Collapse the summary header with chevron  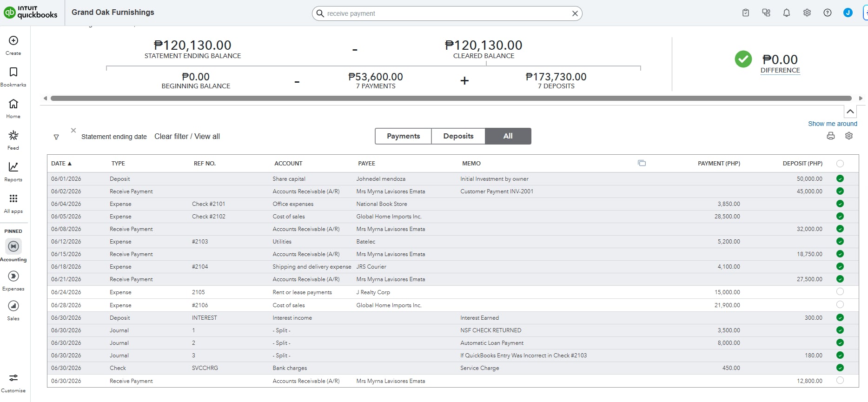[850, 112]
